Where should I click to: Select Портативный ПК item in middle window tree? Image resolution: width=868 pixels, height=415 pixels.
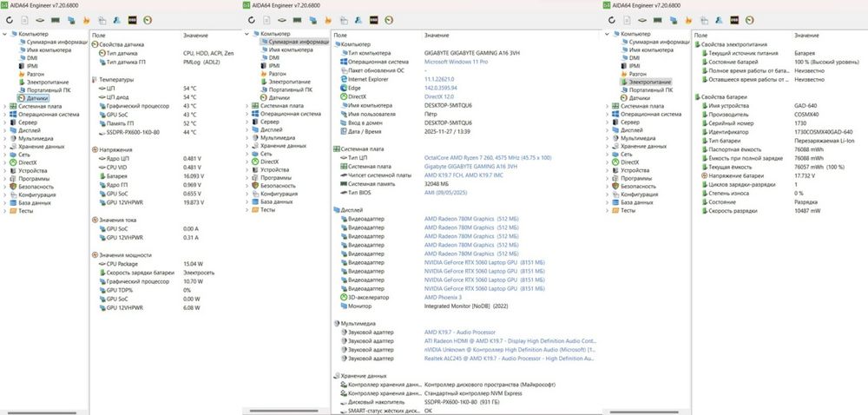pos(291,89)
